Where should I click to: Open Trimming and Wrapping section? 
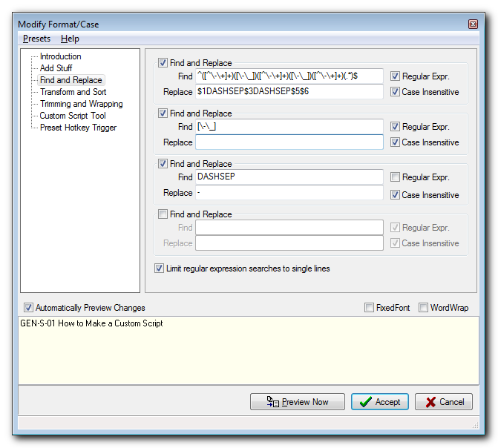tap(81, 104)
